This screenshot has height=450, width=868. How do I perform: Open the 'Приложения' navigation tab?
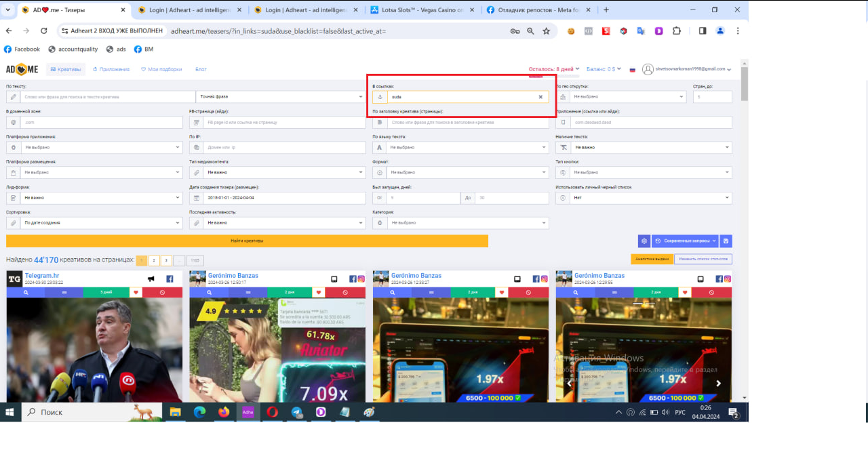[111, 69]
